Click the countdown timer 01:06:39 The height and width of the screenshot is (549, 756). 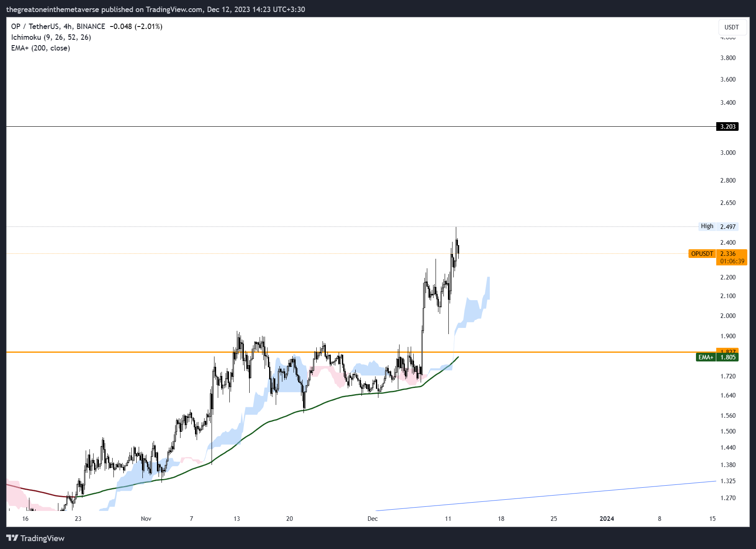click(732, 261)
